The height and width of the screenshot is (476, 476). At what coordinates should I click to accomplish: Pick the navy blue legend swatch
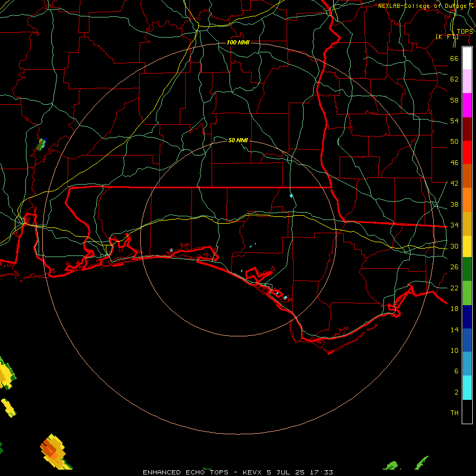point(467,317)
